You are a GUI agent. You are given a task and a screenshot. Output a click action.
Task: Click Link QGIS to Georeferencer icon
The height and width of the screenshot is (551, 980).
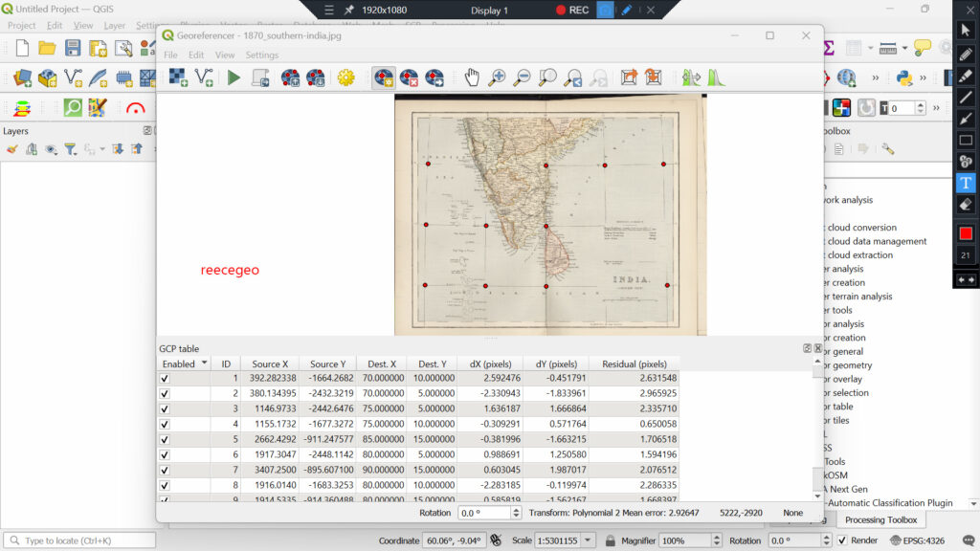point(654,77)
